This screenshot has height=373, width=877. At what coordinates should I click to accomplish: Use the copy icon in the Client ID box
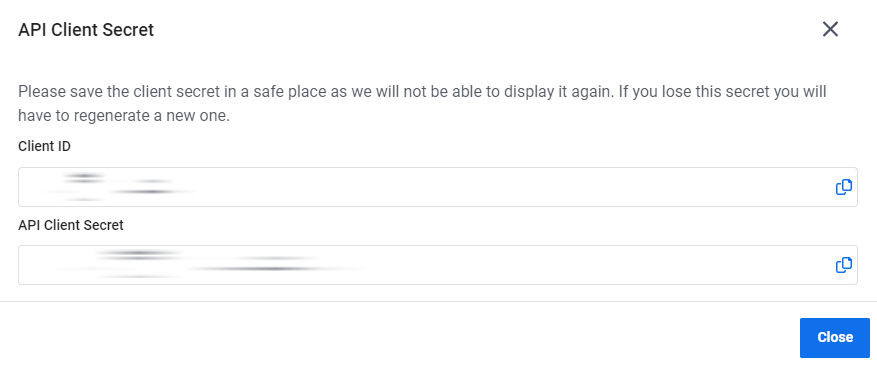(x=843, y=187)
